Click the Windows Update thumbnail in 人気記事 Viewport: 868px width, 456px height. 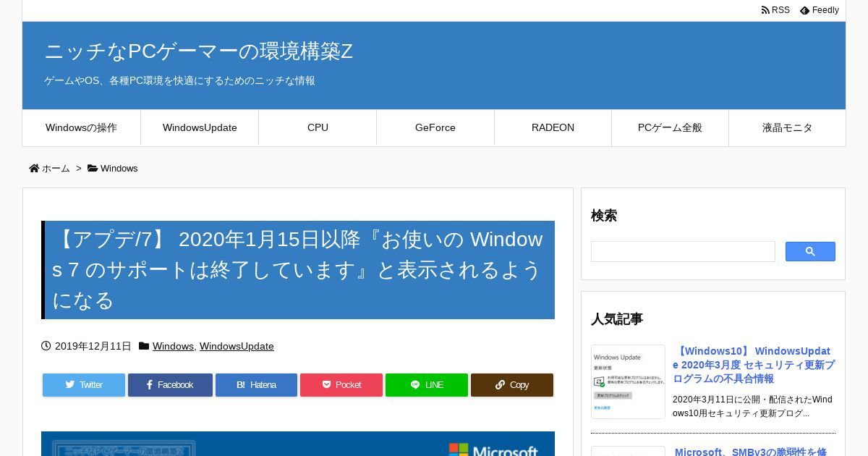point(628,381)
